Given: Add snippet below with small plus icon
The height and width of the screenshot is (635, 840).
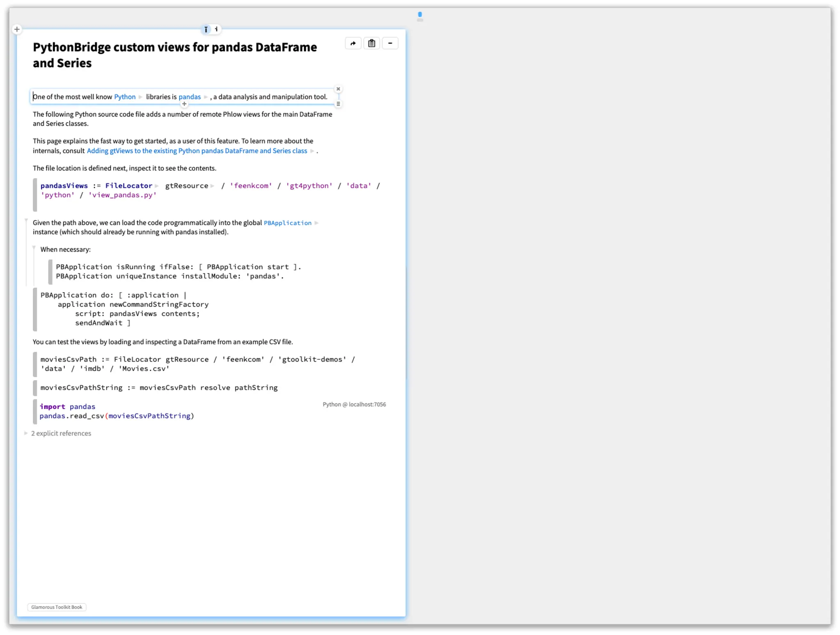Looking at the screenshot, I should (x=184, y=104).
